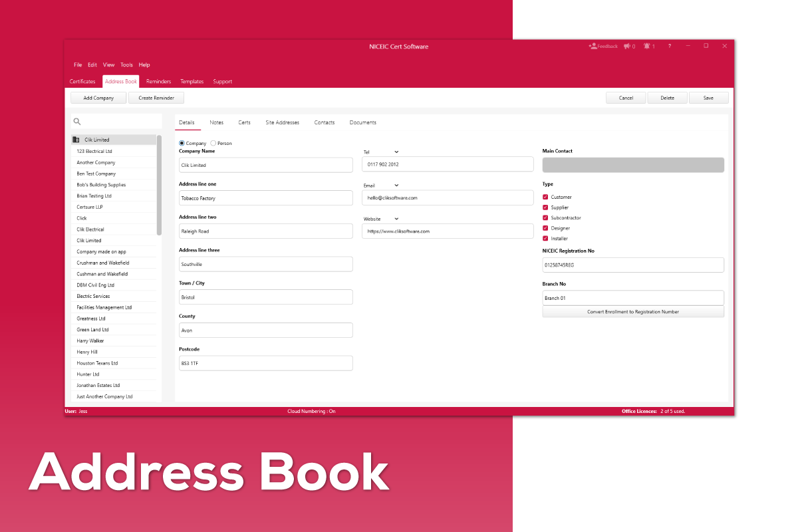798x532 pixels.
Task: Open the File menu
Action: [x=78, y=65]
